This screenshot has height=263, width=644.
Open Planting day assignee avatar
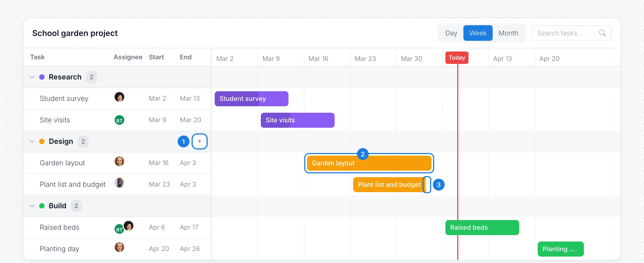point(119,247)
